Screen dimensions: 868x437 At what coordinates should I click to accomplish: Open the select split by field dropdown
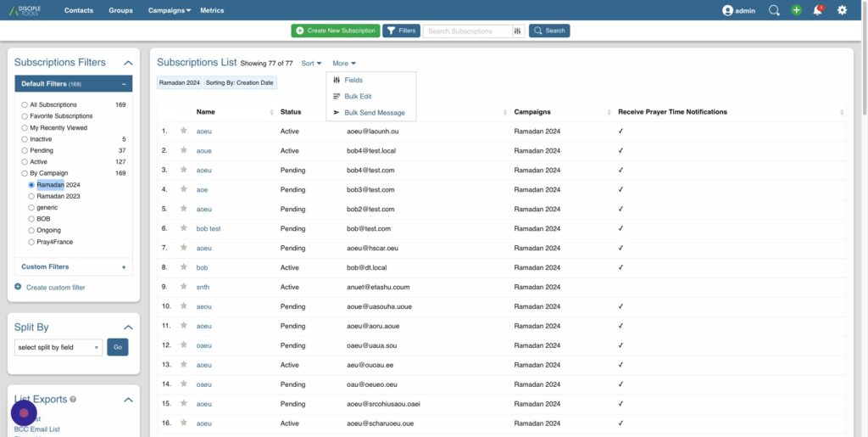[58, 347]
